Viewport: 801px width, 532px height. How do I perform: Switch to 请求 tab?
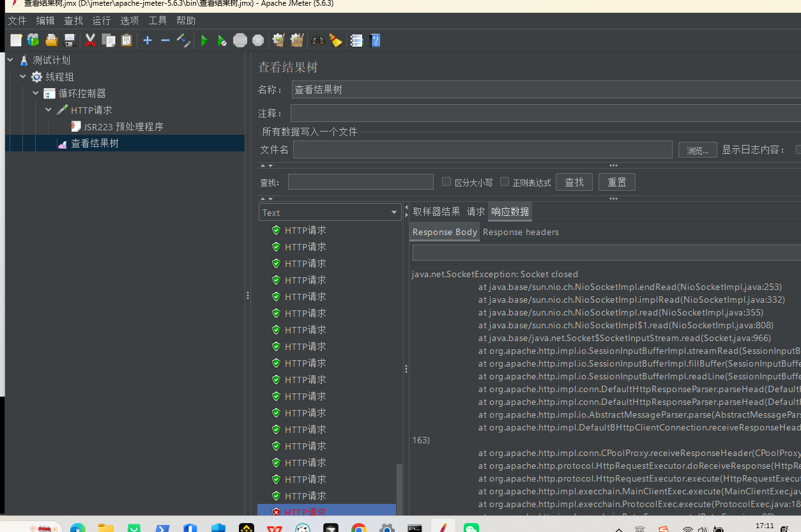(476, 211)
